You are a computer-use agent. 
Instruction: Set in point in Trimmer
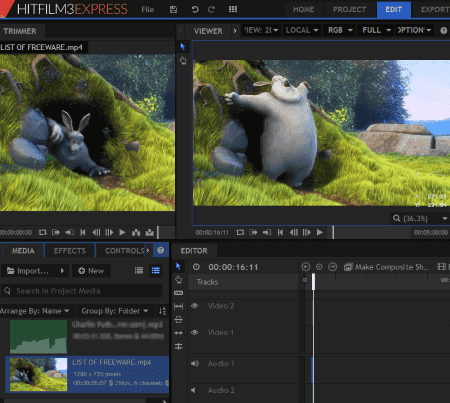click(56, 232)
